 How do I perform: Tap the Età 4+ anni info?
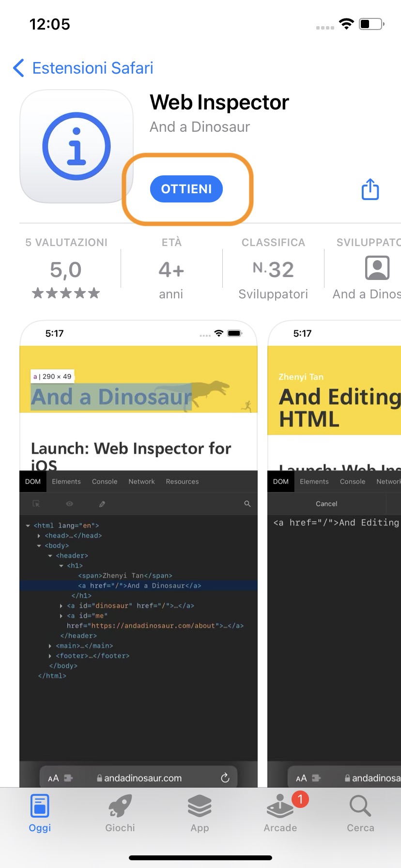tap(171, 268)
